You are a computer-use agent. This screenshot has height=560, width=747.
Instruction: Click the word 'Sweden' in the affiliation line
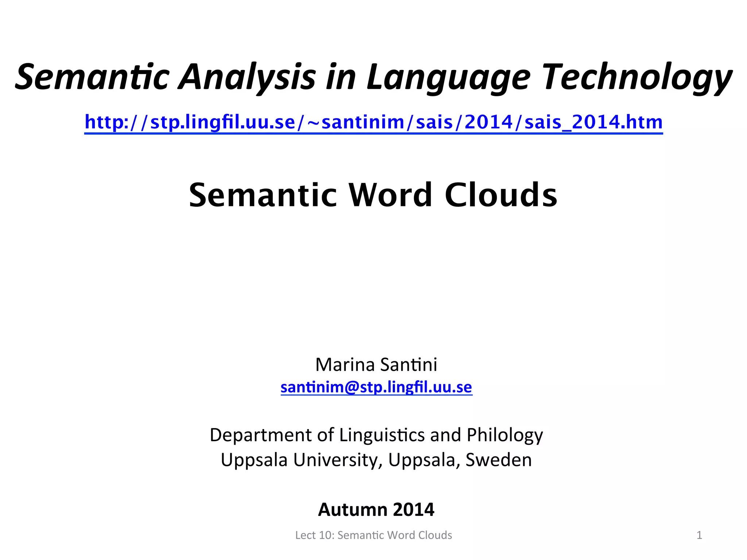pyautogui.click(x=499, y=460)
